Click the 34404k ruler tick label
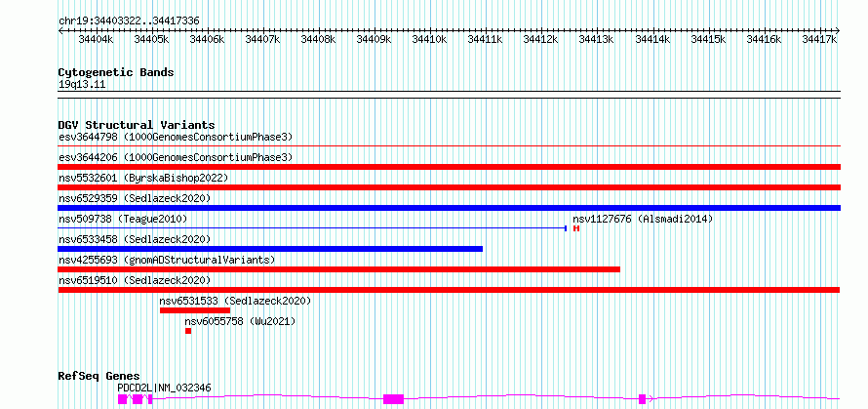The image size is (868, 409). (x=96, y=39)
